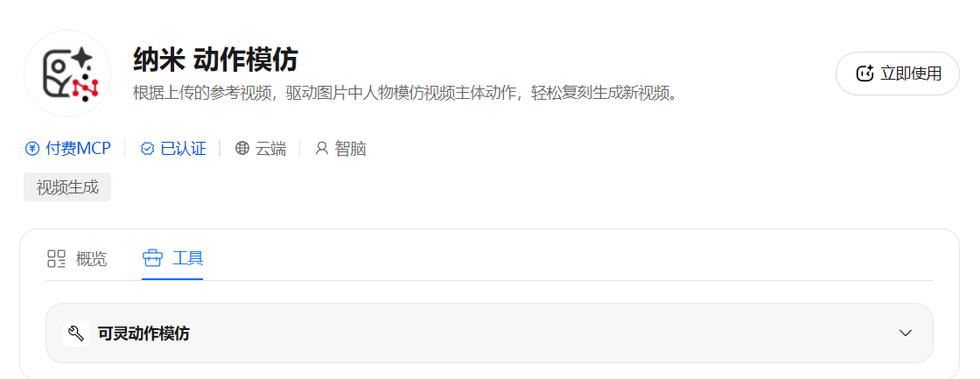Viewport: 980px width, 379px height.
Task: Click the 云端 label
Action: click(x=270, y=149)
